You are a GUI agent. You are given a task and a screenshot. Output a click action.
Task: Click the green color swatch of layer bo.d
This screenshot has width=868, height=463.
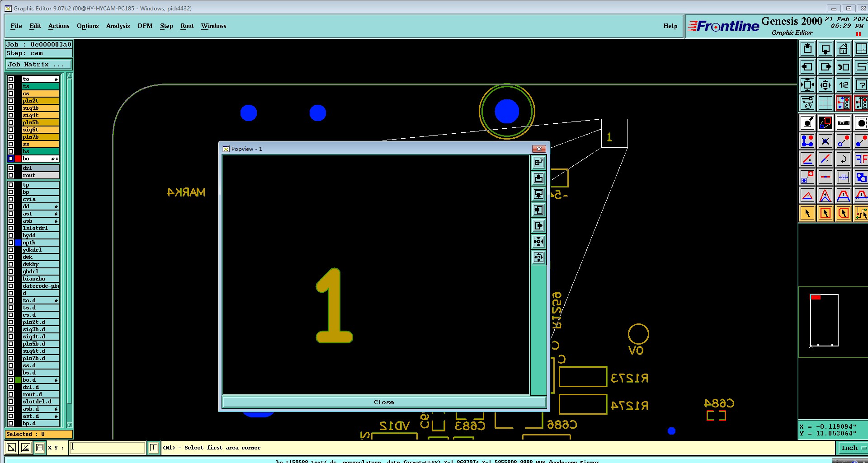(18, 380)
